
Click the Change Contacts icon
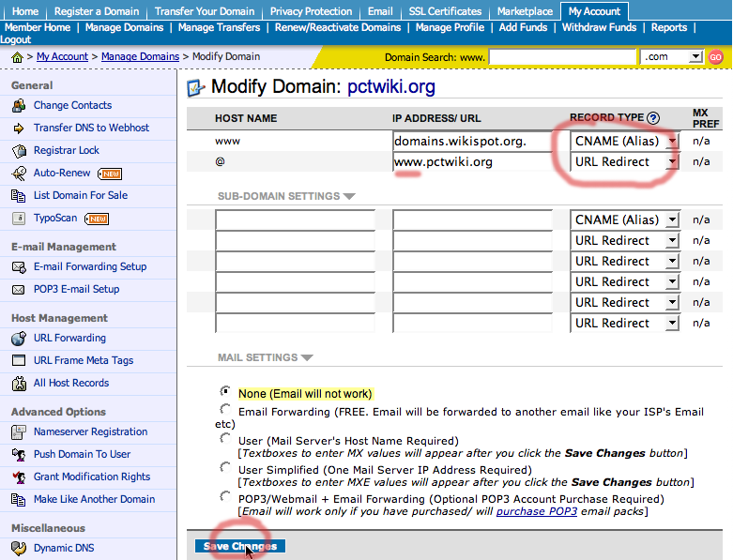tap(19, 106)
